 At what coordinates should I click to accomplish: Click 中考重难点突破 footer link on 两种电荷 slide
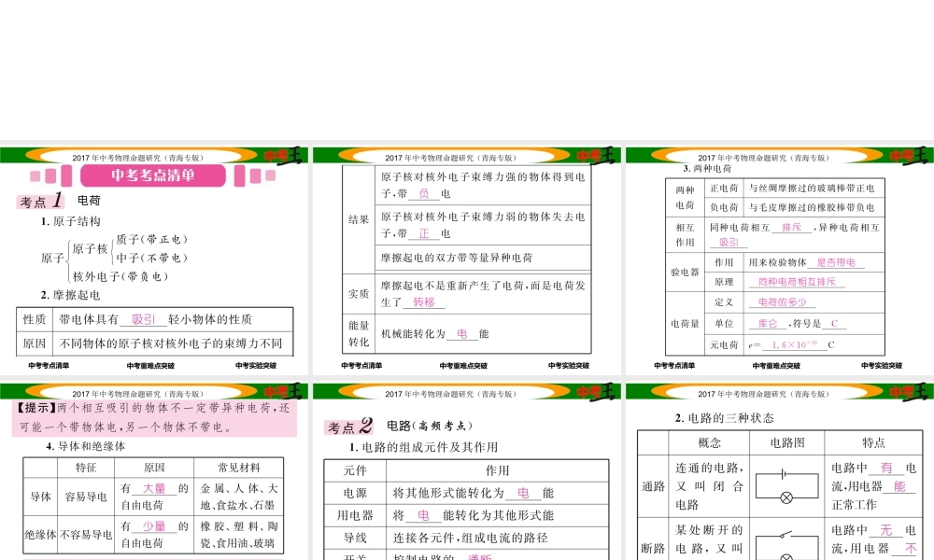pyautogui.click(x=776, y=365)
